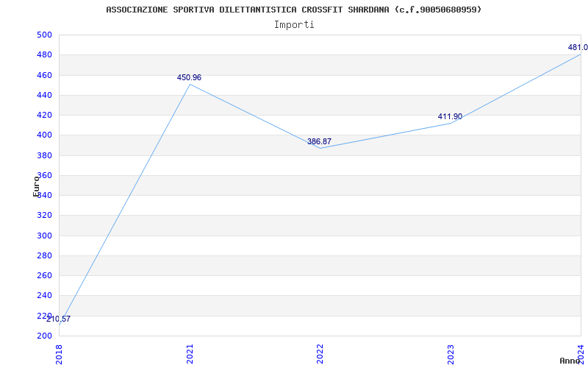Click the 2024 x-axis year label

click(581, 354)
